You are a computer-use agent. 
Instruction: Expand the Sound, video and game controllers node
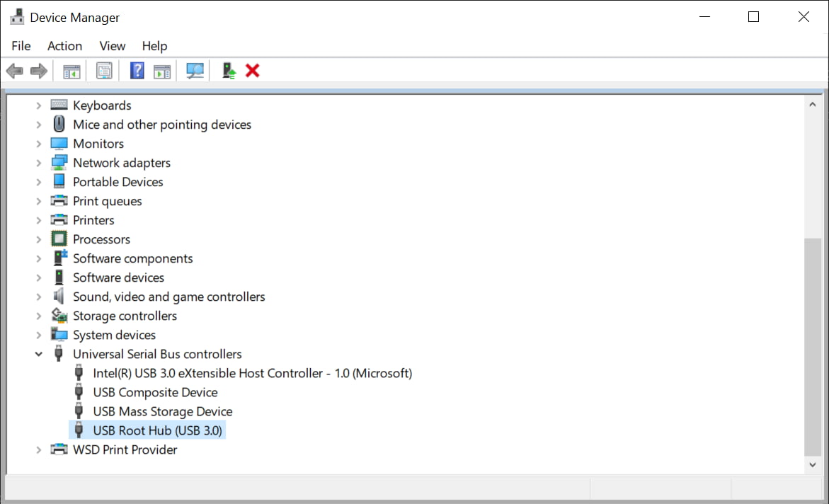click(x=38, y=296)
